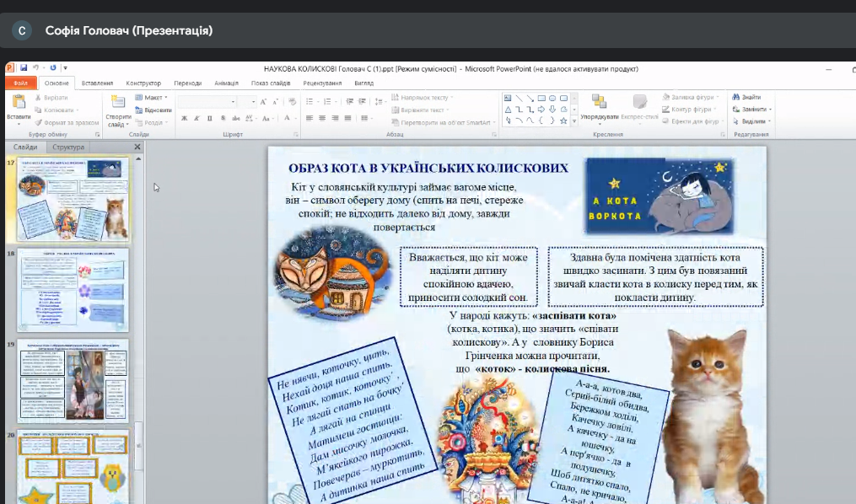The width and height of the screenshot is (856, 504).
Task: Switch to the Структура pane tab
Action: tap(68, 147)
